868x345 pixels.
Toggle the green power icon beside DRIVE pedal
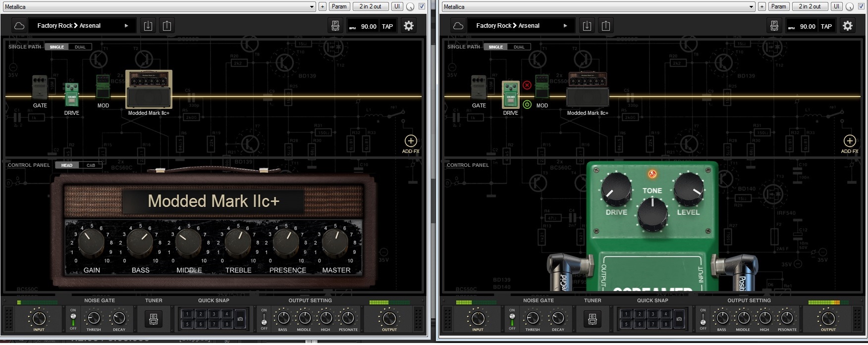click(527, 104)
